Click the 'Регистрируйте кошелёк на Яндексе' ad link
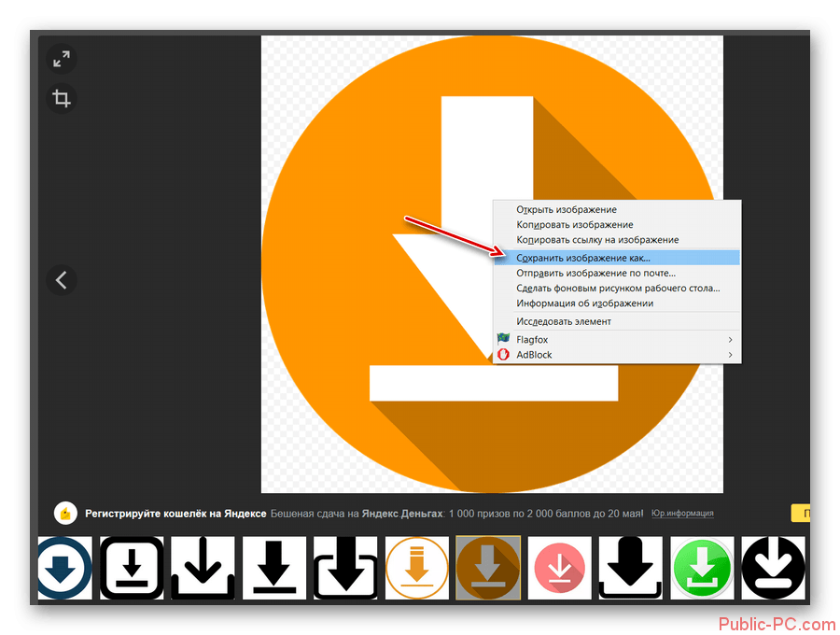 [x=175, y=513]
